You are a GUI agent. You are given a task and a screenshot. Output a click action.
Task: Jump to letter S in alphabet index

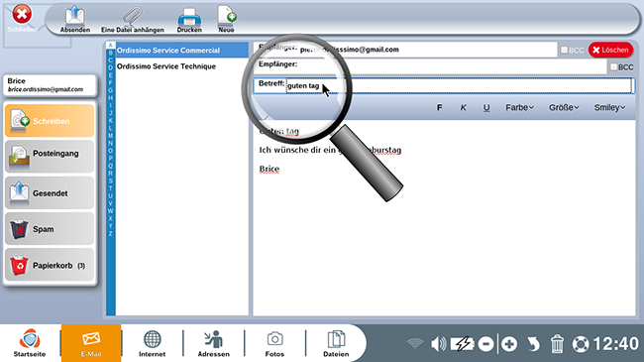[x=111, y=181]
